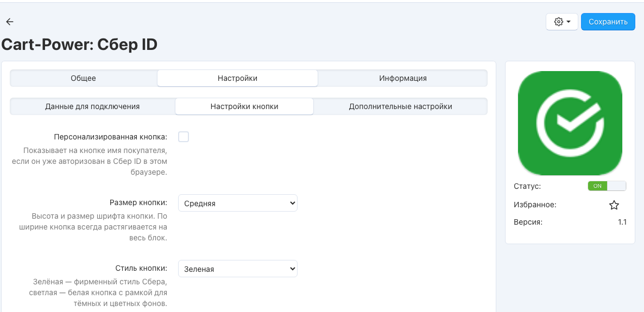Go back using the left arrow icon
This screenshot has width=644, height=312.
pos(9,22)
